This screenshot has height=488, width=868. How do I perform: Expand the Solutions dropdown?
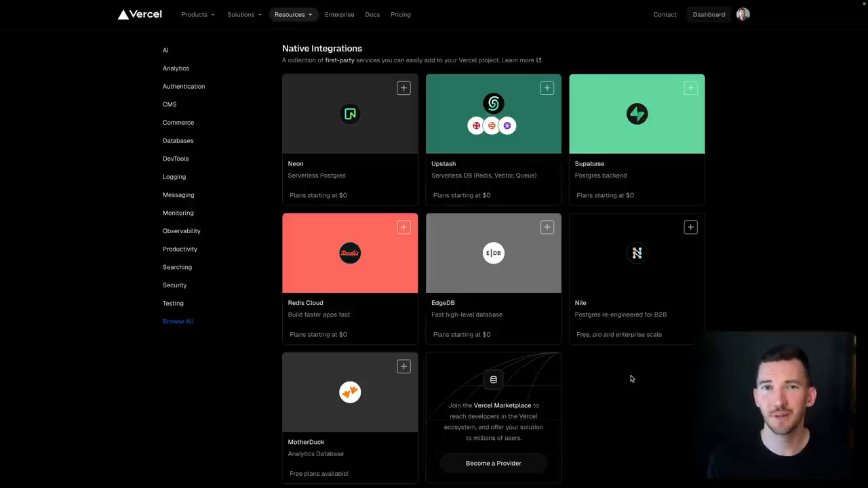tap(244, 14)
